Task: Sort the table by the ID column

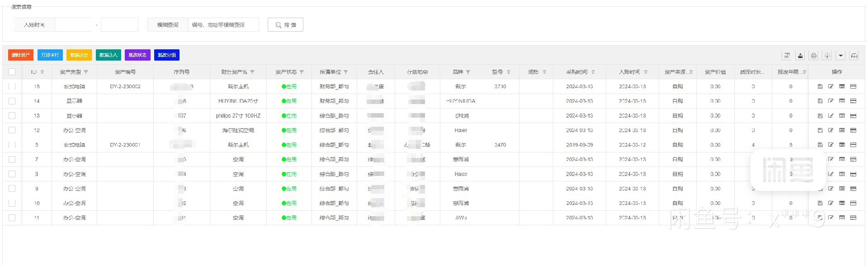Action: point(42,72)
